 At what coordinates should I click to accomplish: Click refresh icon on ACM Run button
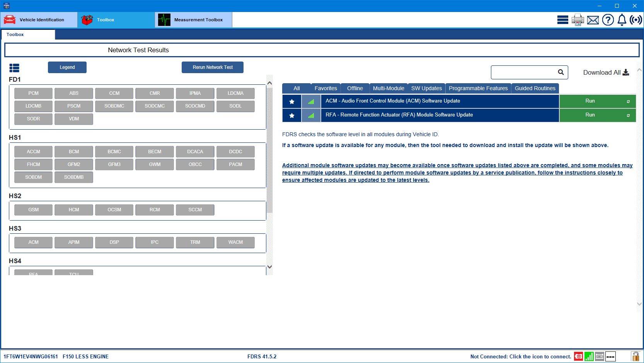point(628,101)
